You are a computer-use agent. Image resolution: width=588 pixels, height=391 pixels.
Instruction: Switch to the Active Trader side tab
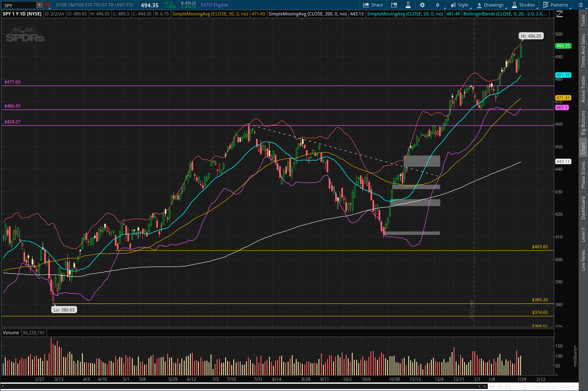(583, 89)
